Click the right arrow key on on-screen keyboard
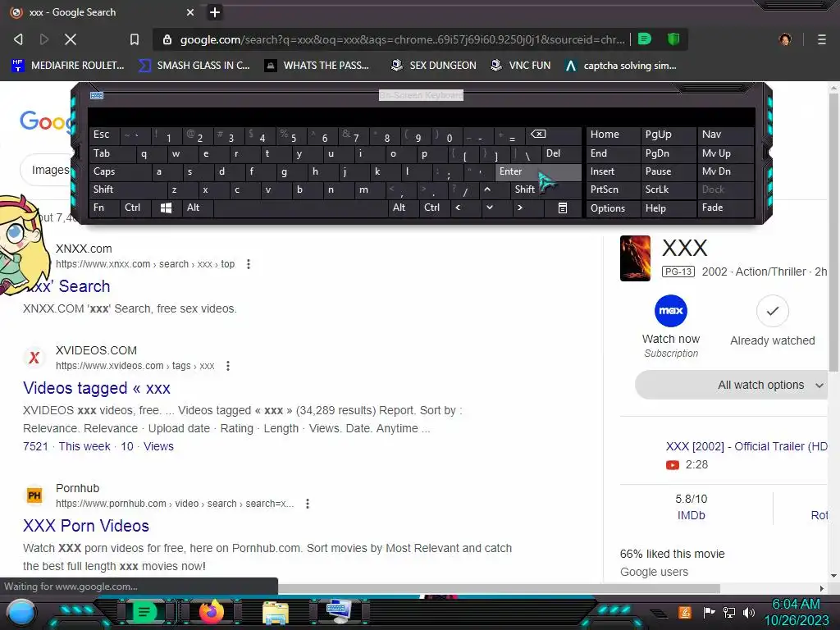 (519, 208)
